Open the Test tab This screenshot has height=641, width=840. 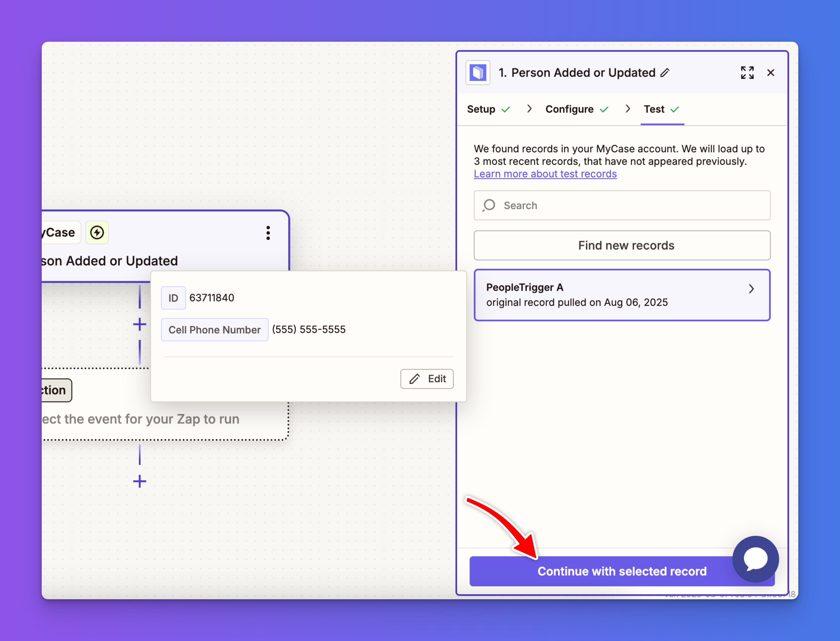coord(654,109)
